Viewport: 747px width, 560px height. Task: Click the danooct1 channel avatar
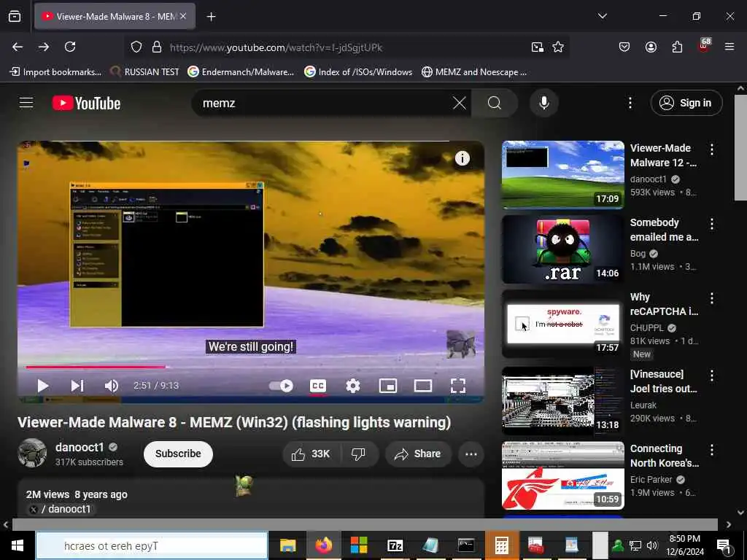coord(32,453)
